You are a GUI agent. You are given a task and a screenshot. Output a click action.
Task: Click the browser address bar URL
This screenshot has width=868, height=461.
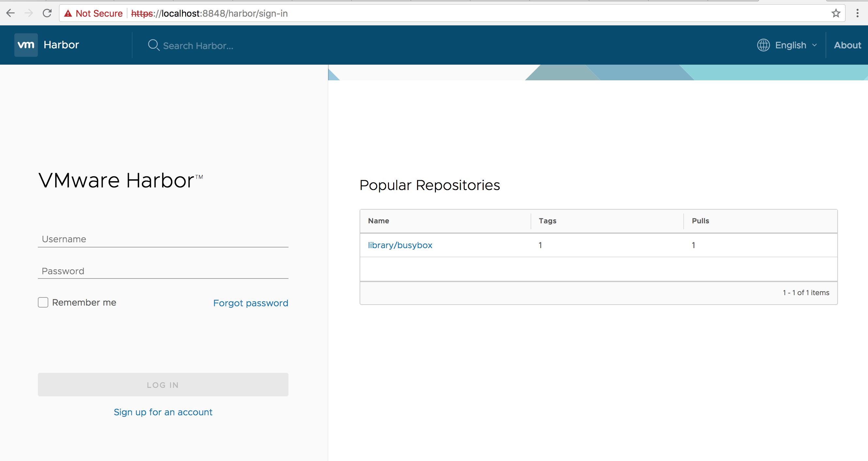coord(209,13)
